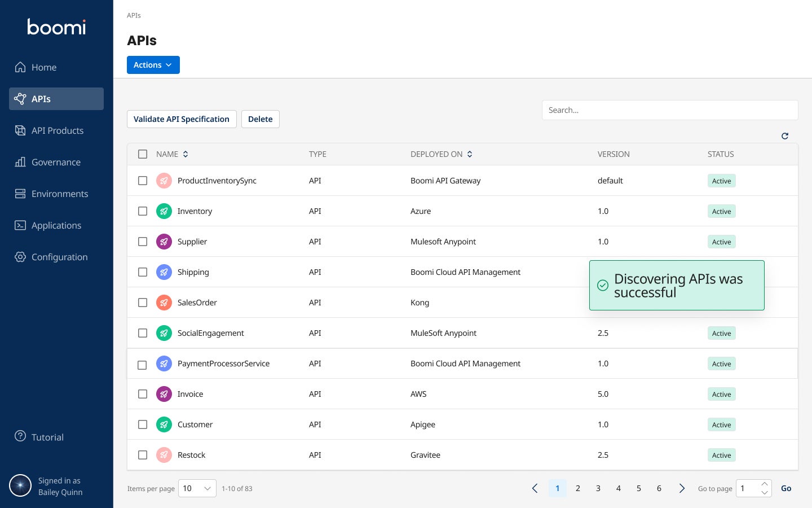The height and width of the screenshot is (508, 812).
Task: Check the Supplier row checkbox
Action: pos(143,242)
